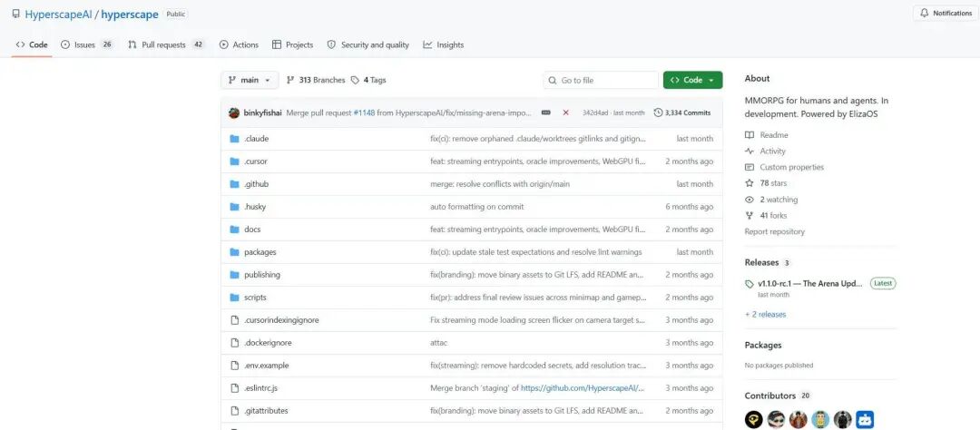Click the .claude folder icon
Image resolution: width=980 pixels, height=430 pixels.
click(234, 139)
